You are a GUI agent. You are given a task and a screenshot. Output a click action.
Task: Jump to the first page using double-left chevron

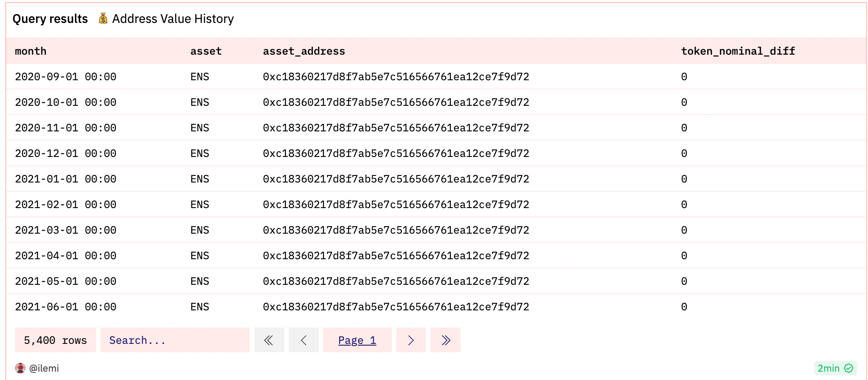pos(269,340)
